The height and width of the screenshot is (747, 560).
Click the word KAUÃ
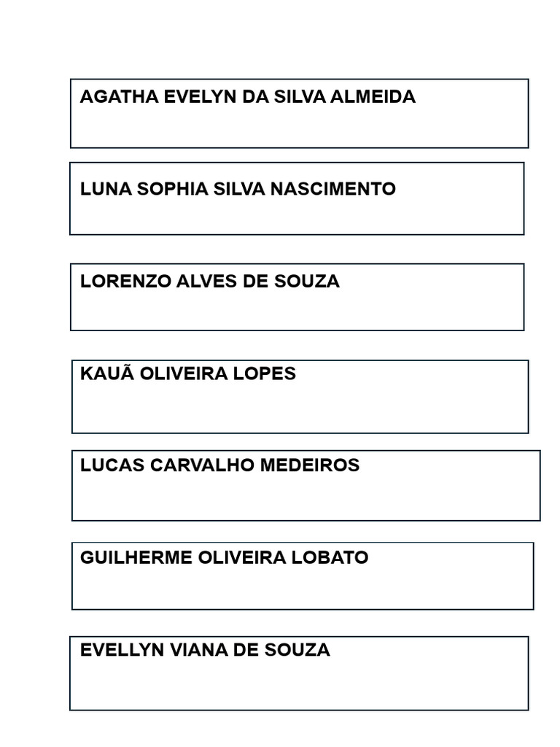coord(107,373)
